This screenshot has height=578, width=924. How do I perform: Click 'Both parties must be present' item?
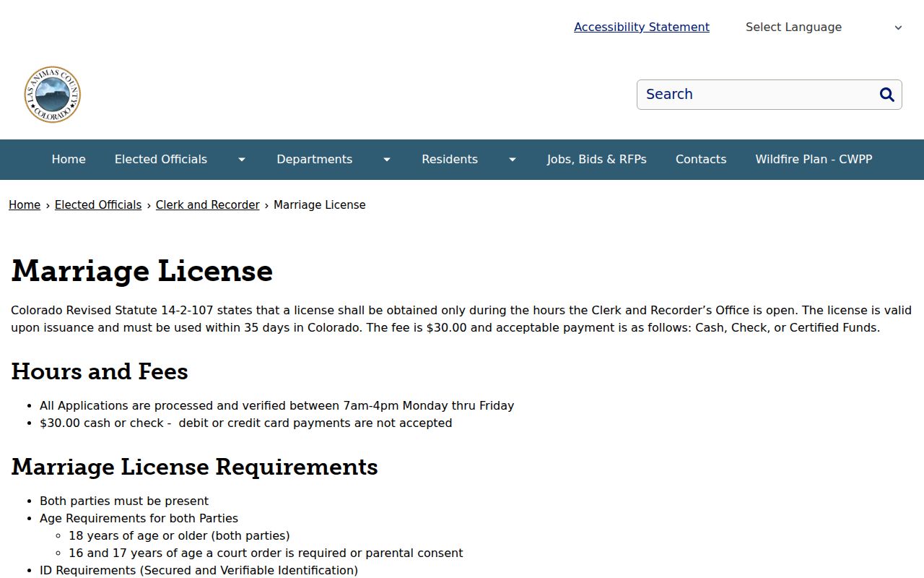(x=124, y=501)
